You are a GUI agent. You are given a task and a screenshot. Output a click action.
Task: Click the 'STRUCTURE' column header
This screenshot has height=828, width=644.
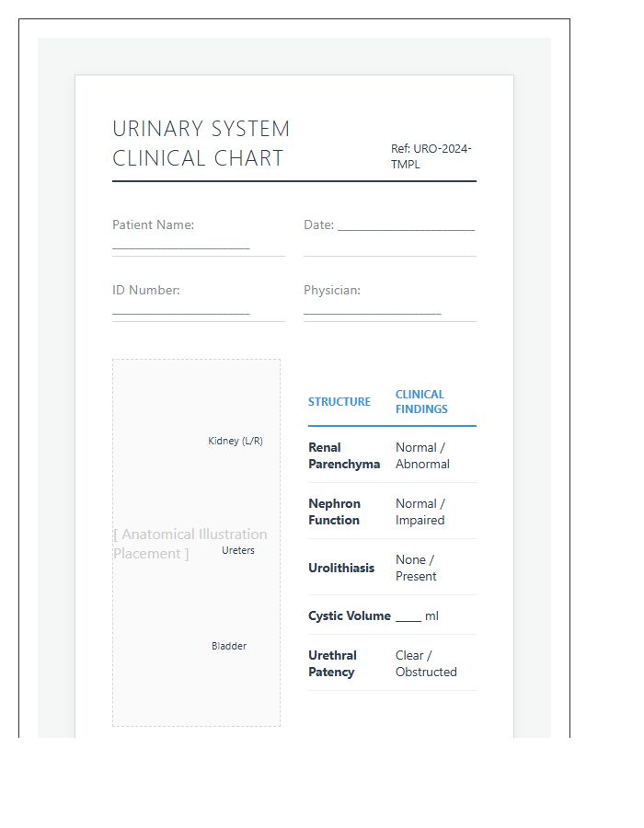point(339,402)
